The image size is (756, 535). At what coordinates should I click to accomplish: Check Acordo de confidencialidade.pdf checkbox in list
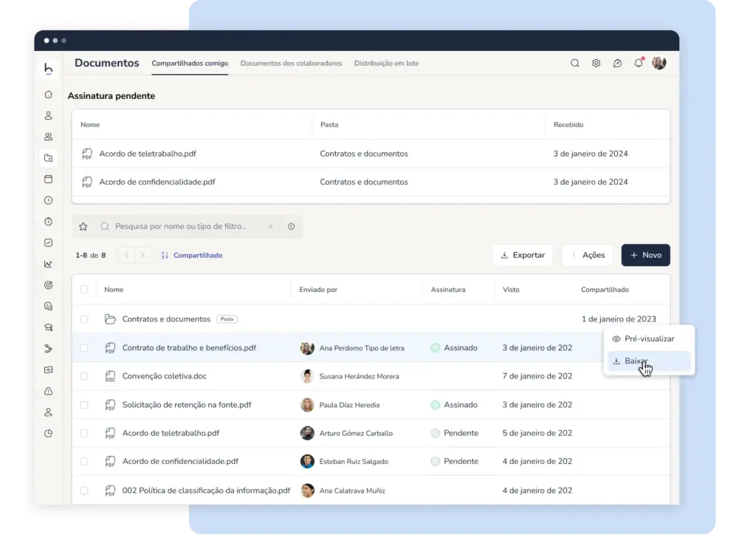[84, 461]
